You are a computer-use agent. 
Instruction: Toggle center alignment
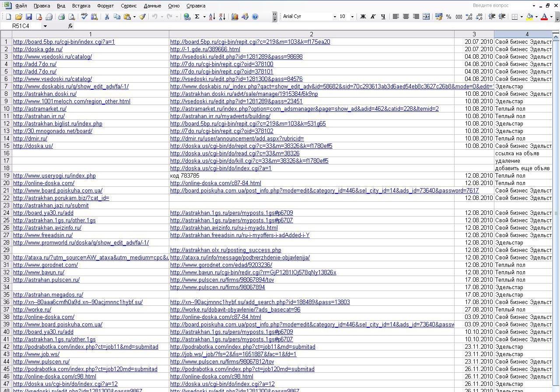[406, 17]
